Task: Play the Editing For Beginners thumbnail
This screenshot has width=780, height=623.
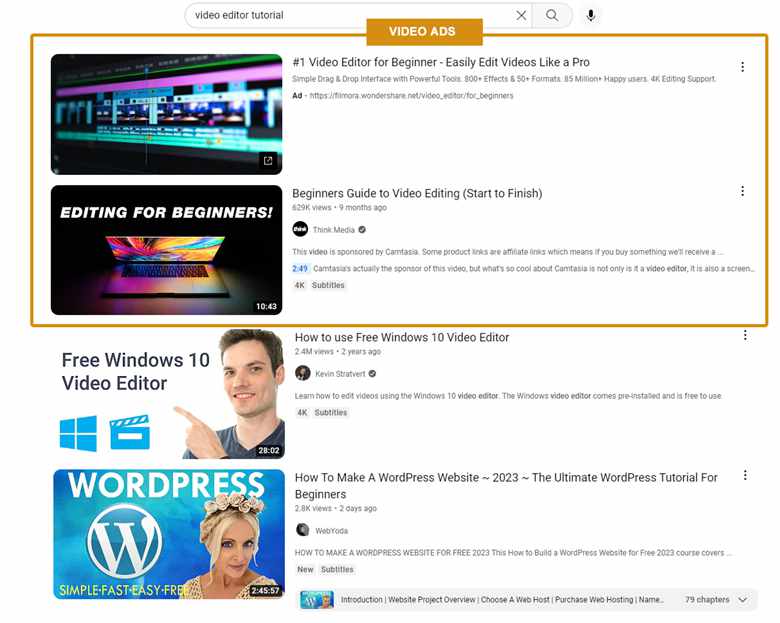Action: pos(166,250)
